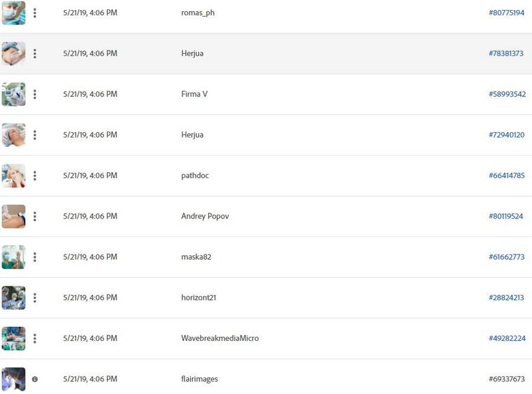This screenshot has height=394, width=532.
Task: Open asset link #58993542
Action: (x=507, y=94)
